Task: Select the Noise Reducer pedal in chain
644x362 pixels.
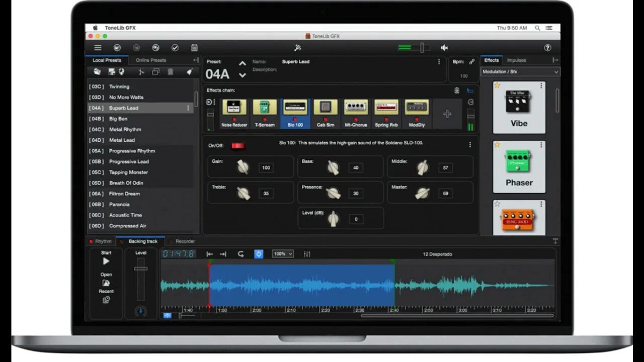Action: pos(234,114)
